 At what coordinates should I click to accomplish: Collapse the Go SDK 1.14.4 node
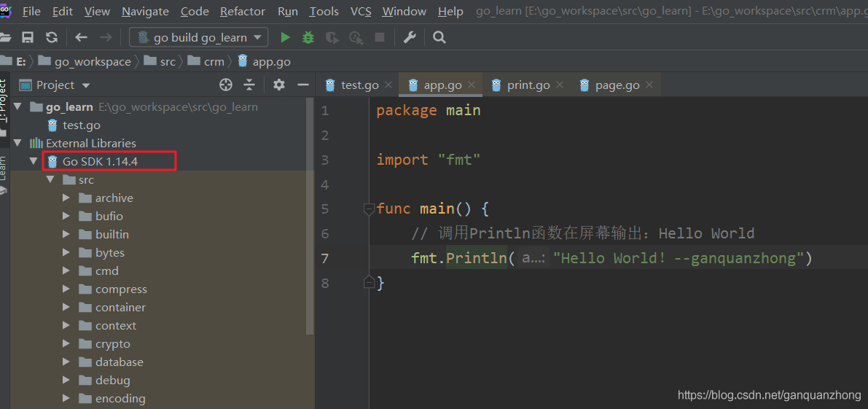coord(34,162)
